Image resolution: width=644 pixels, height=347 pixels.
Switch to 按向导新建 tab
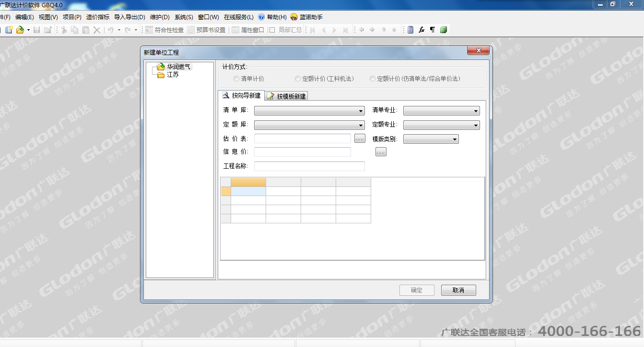coord(241,95)
